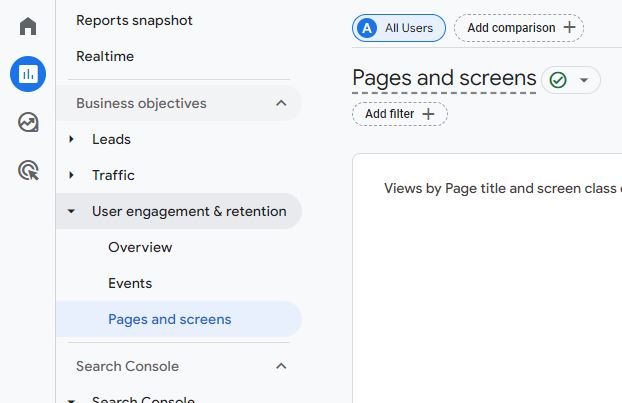The image size is (622, 403).
Task: Click the Add filter button
Action: tap(399, 114)
